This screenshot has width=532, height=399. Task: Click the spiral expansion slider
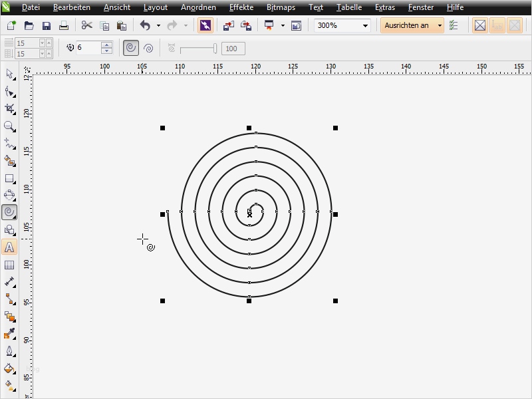point(199,48)
